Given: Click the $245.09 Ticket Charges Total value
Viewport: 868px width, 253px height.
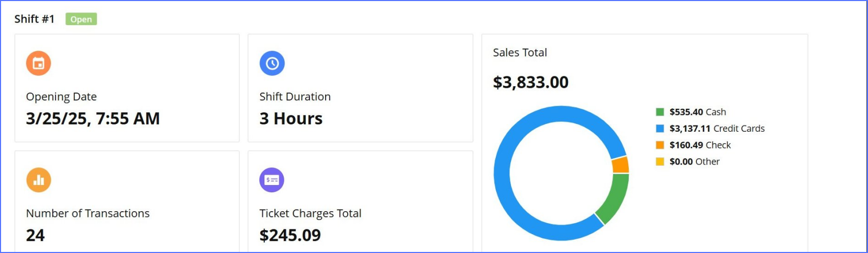Looking at the screenshot, I should [290, 235].
